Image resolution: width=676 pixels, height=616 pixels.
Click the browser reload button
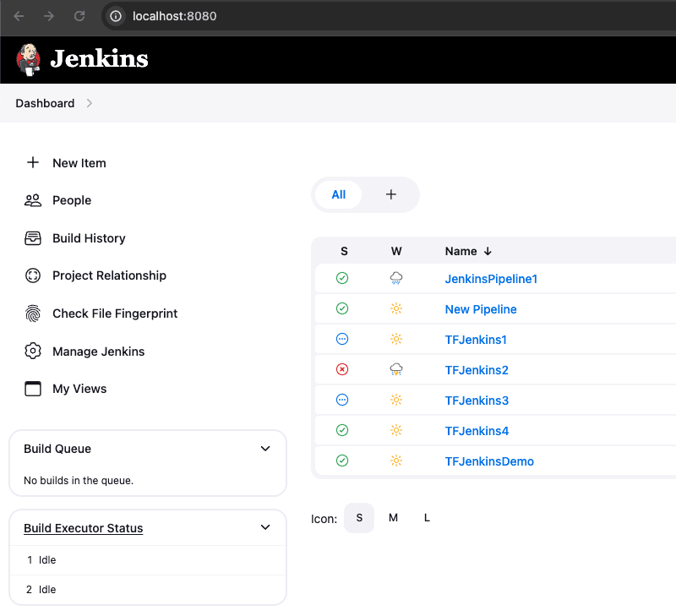click(x=78, y=15)
